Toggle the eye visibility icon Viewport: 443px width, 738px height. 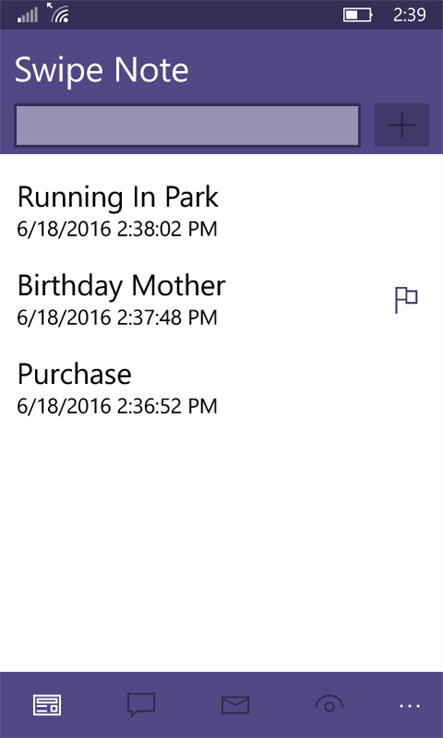[x=329, y=704]
